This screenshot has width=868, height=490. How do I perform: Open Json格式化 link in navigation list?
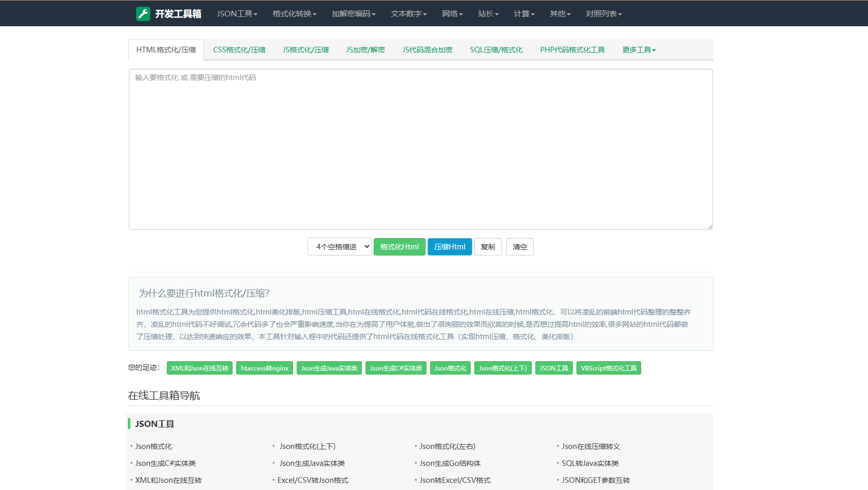click(x=153, y=446)
